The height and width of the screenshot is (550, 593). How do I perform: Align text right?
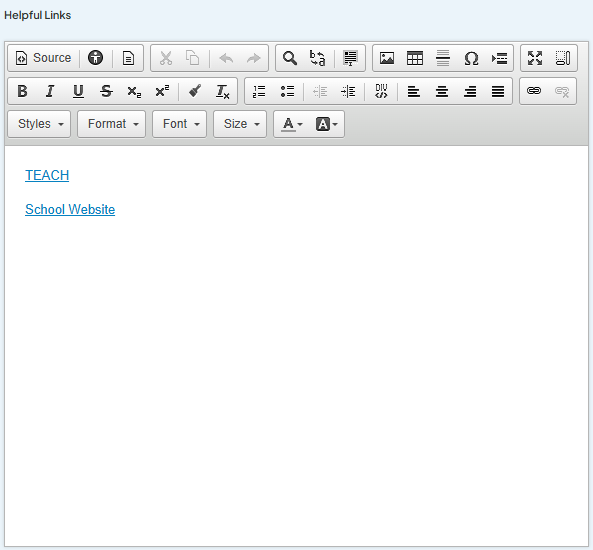[470, 91]
